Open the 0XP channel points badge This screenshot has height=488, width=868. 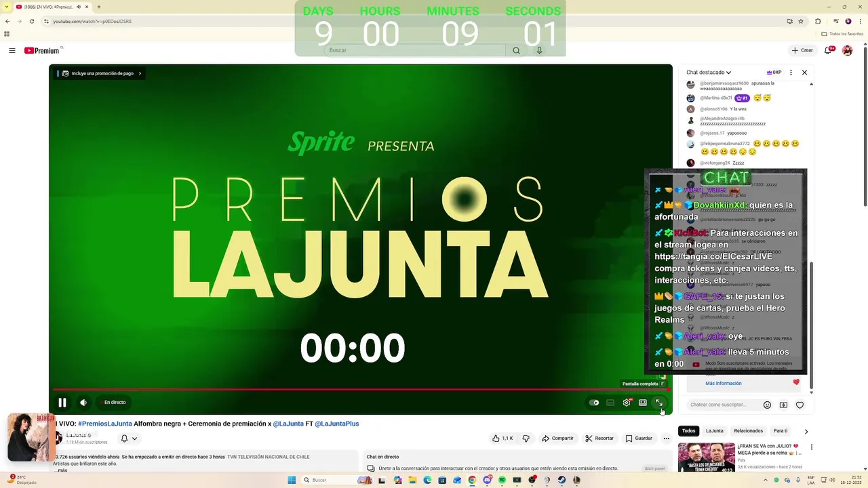pos(774,73)
